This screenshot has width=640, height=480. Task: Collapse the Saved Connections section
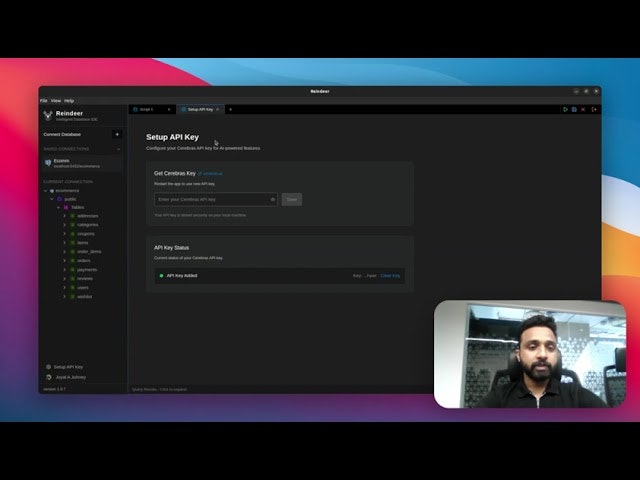click(x=118, y=149)
